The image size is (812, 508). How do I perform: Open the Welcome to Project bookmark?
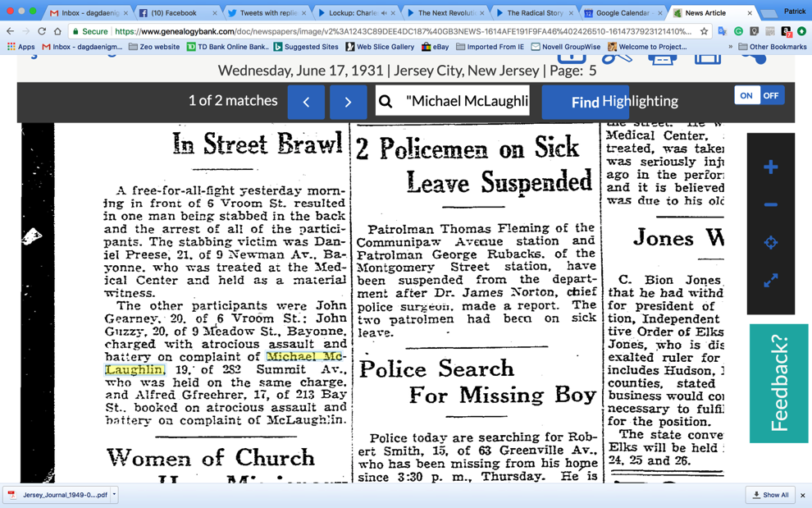647,47
